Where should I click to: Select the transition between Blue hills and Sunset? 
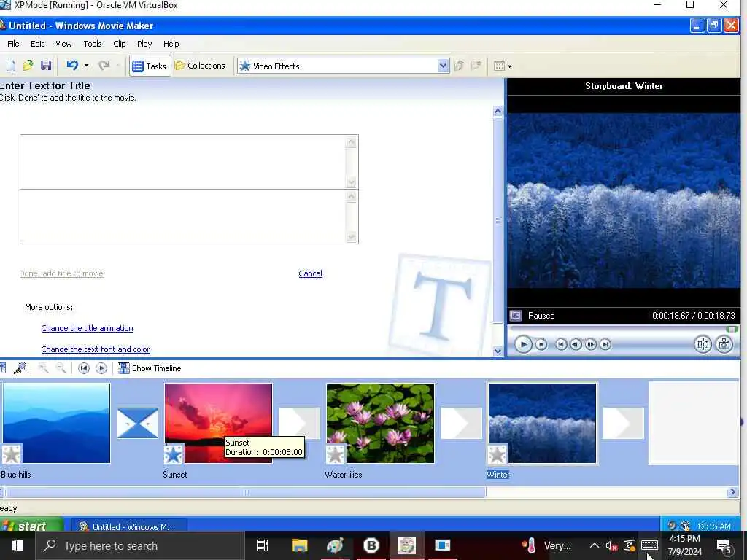coord(137,423)
